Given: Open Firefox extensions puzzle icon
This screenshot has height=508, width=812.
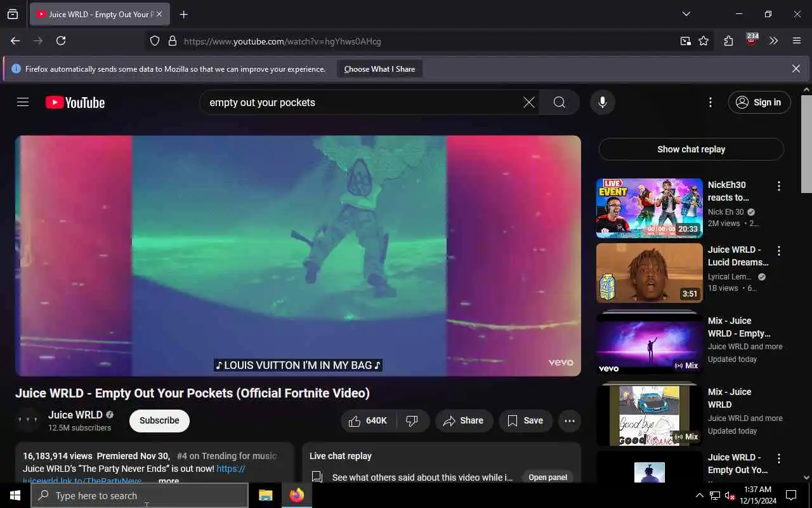Looking at the screenshot, I should 728,41.
